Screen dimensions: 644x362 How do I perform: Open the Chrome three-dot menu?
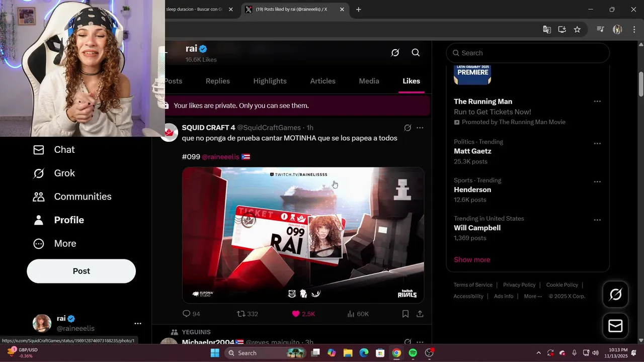(633, 30)
